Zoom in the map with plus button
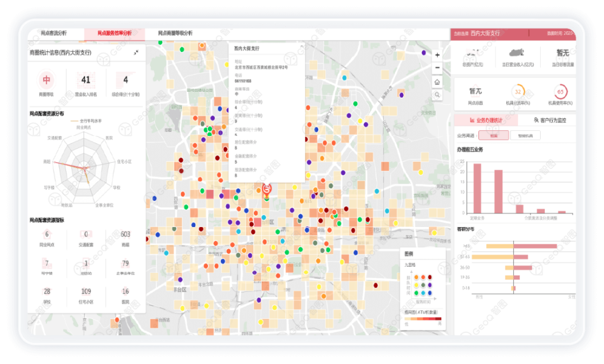604x364 pixels. click(x=437, y=55)
